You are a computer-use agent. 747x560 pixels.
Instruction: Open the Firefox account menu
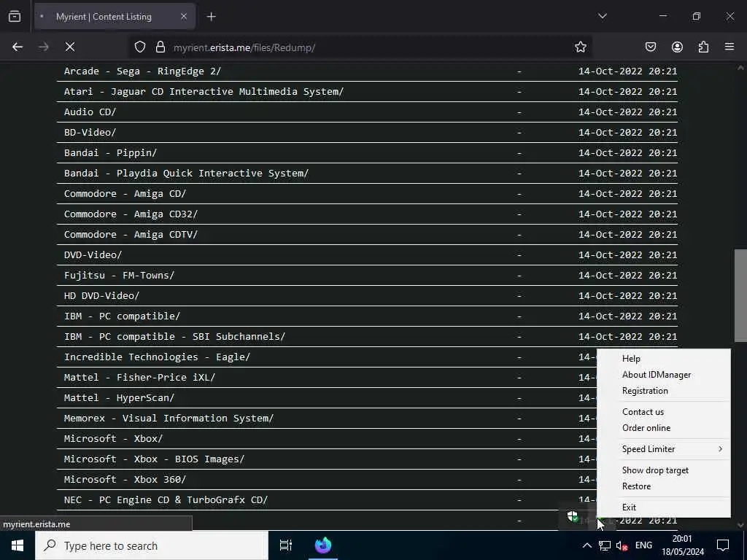point(677,47)
